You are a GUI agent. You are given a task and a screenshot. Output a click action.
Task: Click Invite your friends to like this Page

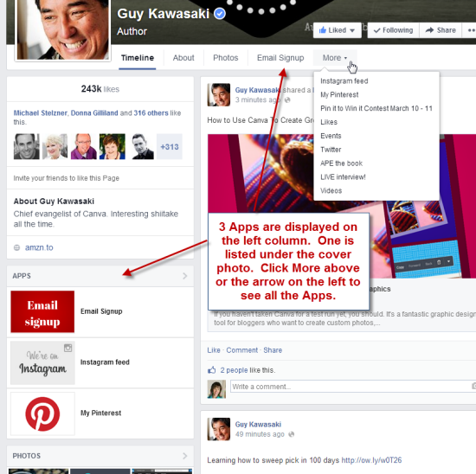coord(66,178)
